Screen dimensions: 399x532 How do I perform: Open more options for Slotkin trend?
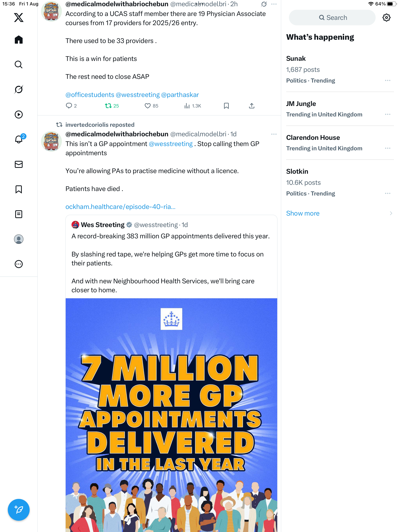pos(388,194)
